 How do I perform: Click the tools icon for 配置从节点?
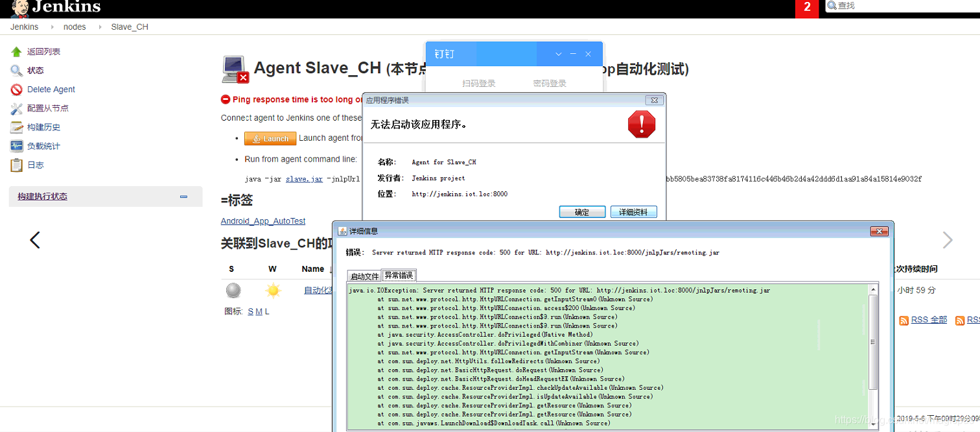pyautogui.click(x=16, y=108)
